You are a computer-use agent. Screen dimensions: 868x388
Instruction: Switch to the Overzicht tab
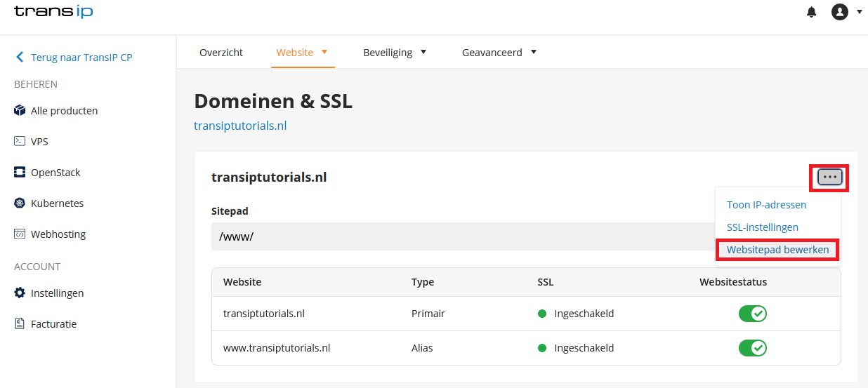click(x=221, y=53)
